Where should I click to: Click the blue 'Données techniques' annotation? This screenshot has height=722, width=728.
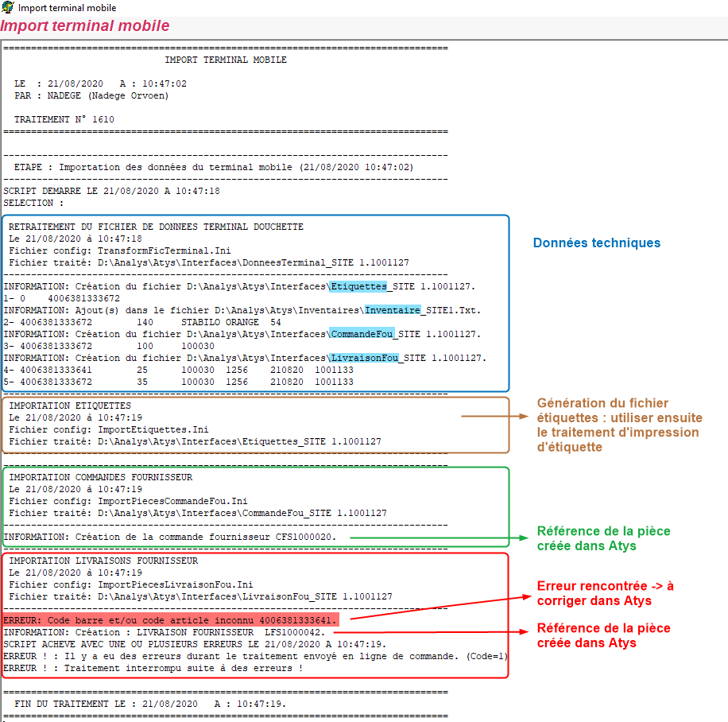596,243
